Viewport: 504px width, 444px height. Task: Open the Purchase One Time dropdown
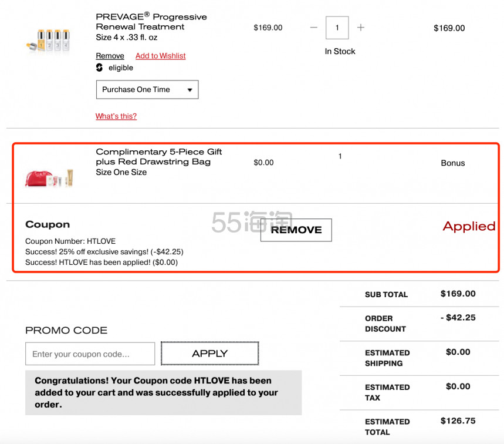tap(147, 89)
